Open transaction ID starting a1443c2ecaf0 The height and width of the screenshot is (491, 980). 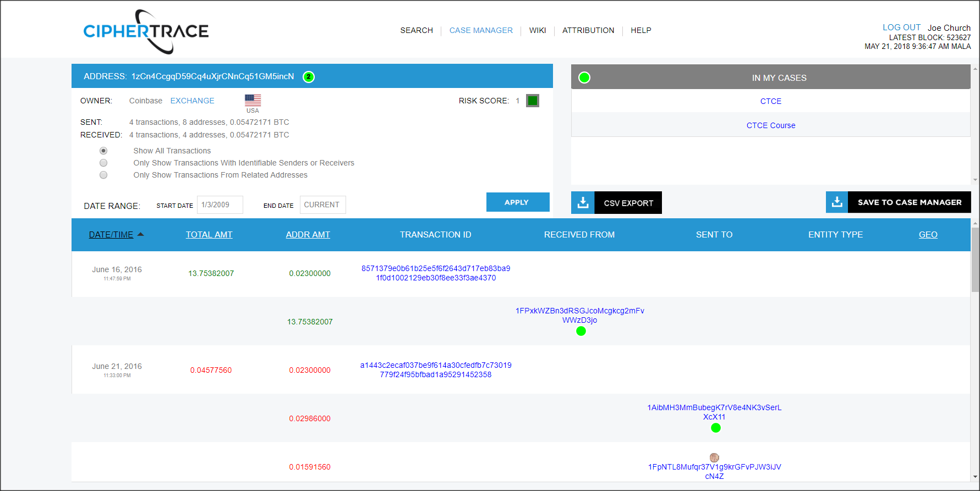click(x=436, y=369)
